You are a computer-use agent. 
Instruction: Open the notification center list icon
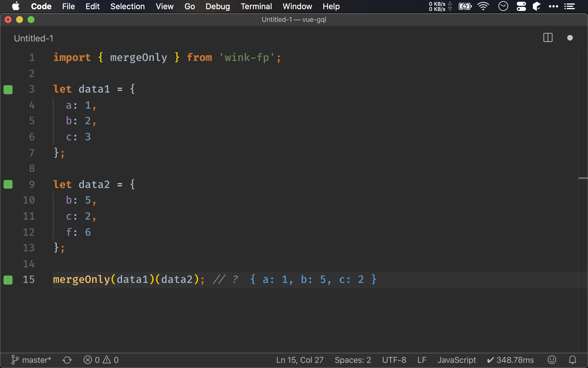(x=569, y=6)
